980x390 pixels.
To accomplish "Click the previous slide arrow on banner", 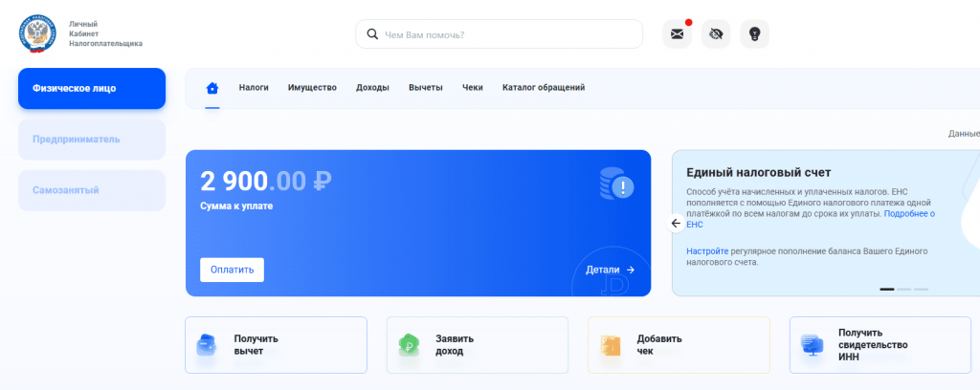I will (x=677, y=224).
